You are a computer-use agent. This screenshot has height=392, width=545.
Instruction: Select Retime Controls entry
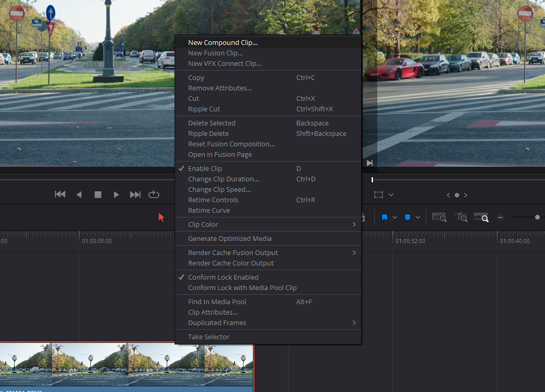pos(268,200)
